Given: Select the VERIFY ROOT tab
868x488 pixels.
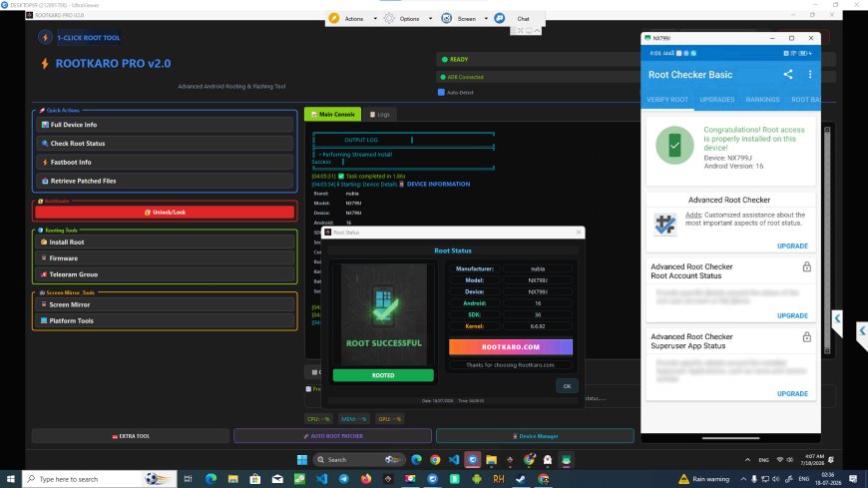Looking at the screenshot, I should tap(667, 100).
